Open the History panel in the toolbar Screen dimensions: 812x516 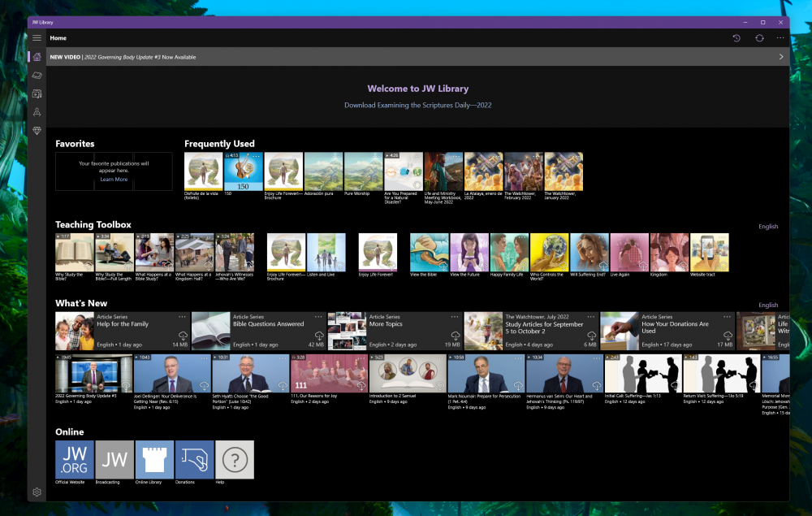click(736, 37)
